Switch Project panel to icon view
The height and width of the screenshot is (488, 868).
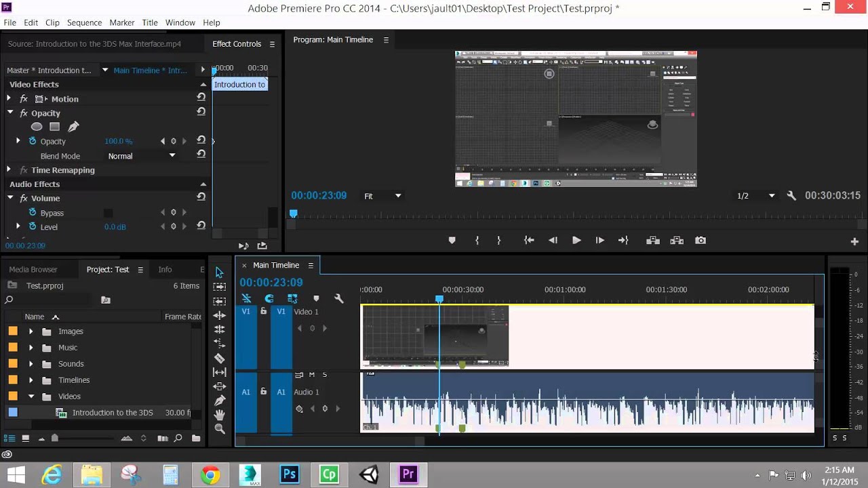click(x=26, y=439)
